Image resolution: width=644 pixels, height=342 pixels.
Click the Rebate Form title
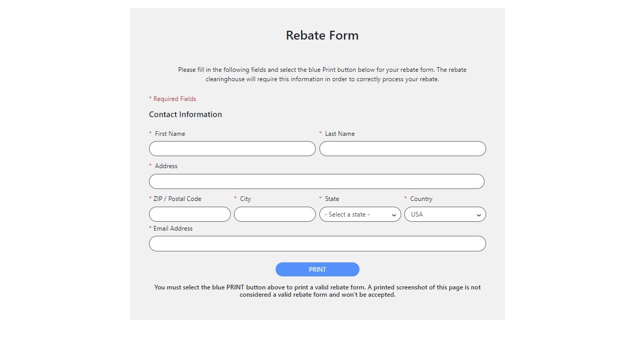321,35
